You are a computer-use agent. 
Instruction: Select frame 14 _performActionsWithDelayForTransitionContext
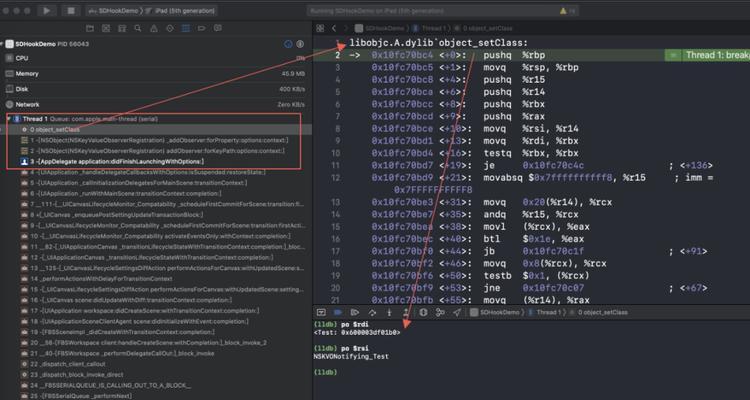156,278
